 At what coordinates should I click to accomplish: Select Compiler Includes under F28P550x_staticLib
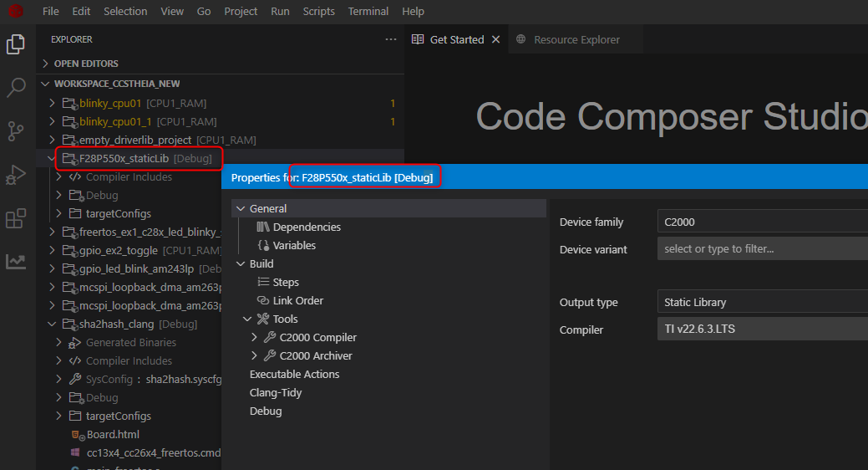[x=129, y=176]
